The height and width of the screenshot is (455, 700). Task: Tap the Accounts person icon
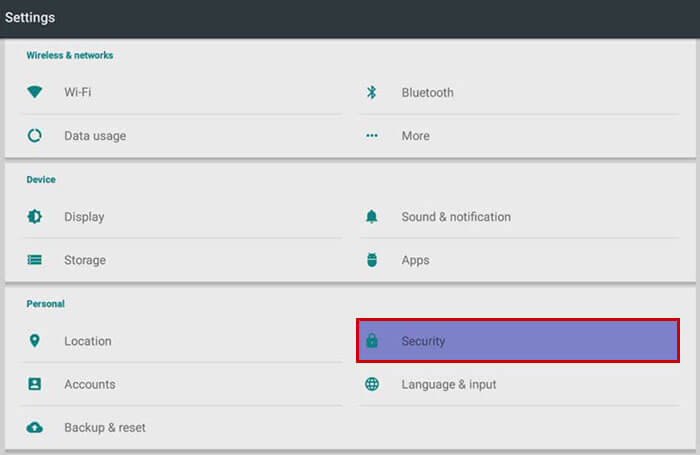pos(34,384)
